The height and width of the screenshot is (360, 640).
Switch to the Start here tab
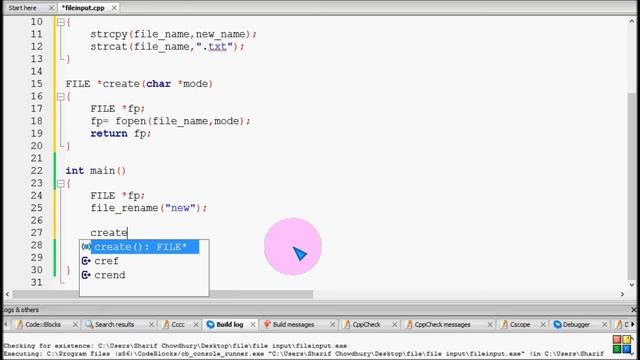(x=22, y=8)
